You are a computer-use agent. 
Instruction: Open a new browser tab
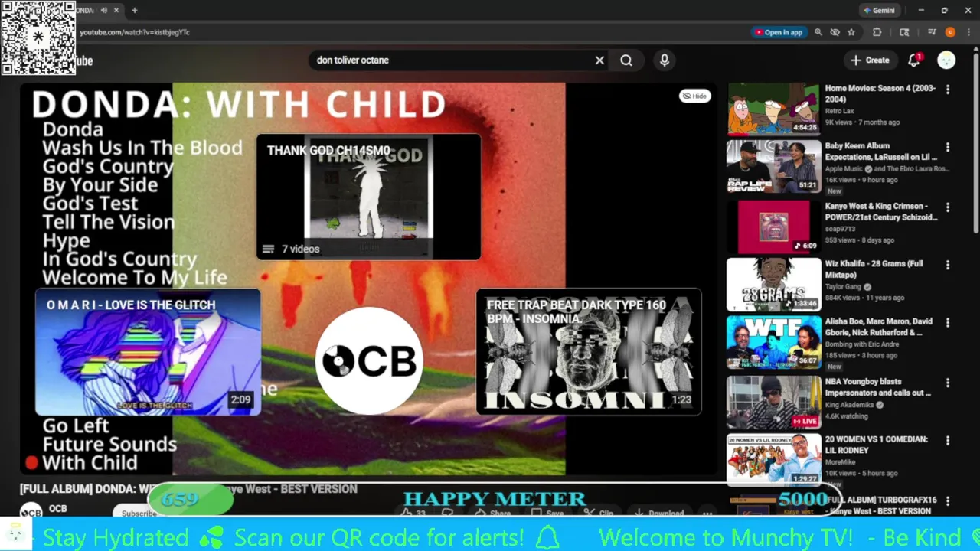[x=134, y=11]
